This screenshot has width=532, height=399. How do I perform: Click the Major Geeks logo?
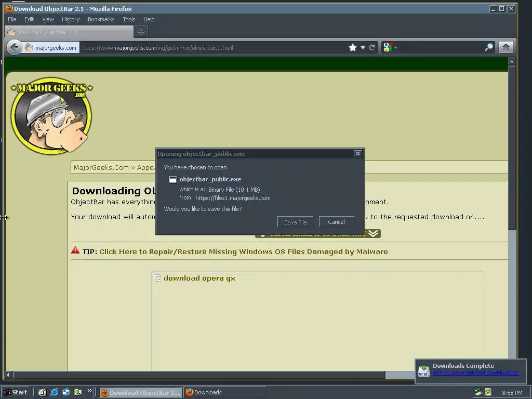51,115
